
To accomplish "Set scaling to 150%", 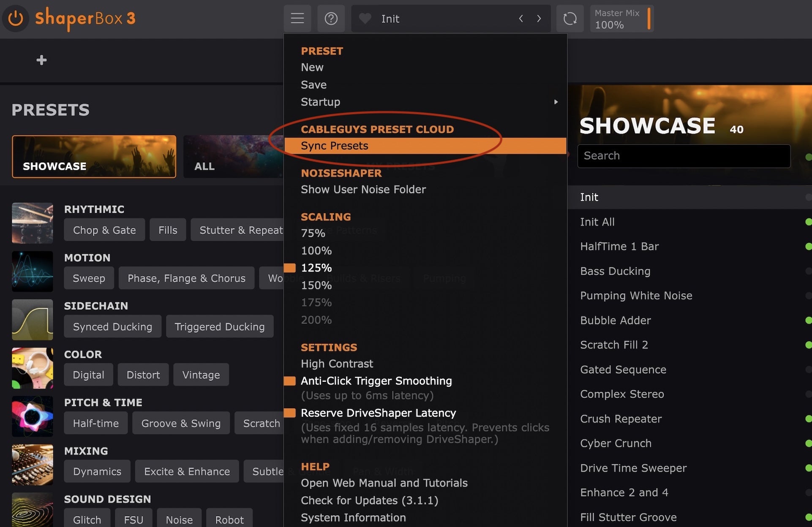I will (316, 285).
